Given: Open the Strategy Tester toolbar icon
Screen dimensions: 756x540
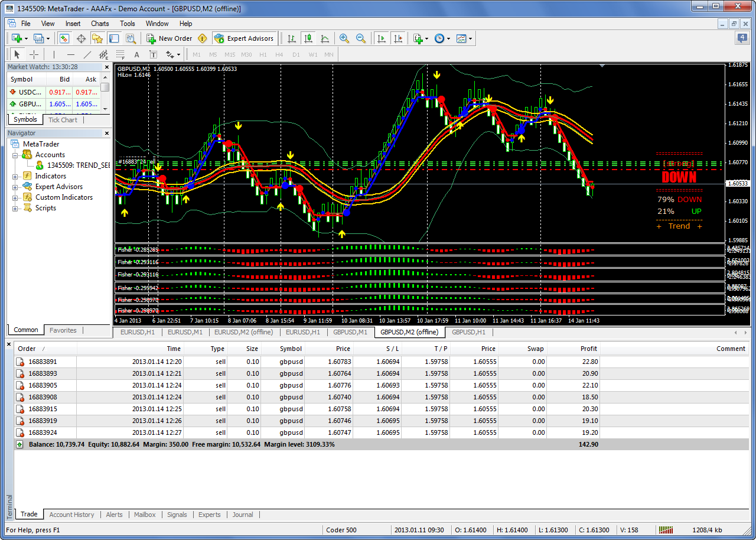Looking at the screenshot, I should click(131, 38).
